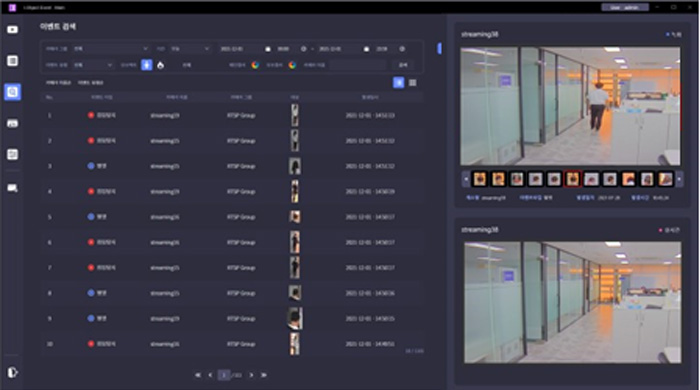Select the red-highlighted snapshot thumbnail

click(x=572, y=179)
